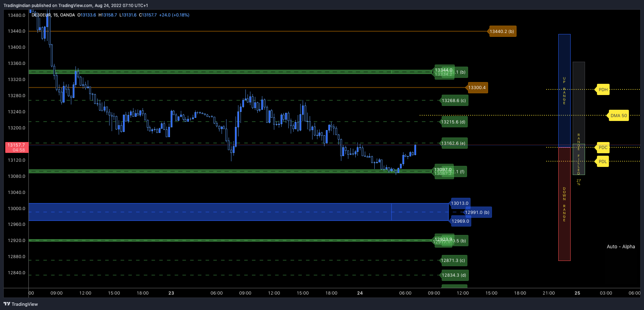Select the 12871.3 (c) level label
The height and width of the screenshot is (310, 644).
tap(453, 261)
